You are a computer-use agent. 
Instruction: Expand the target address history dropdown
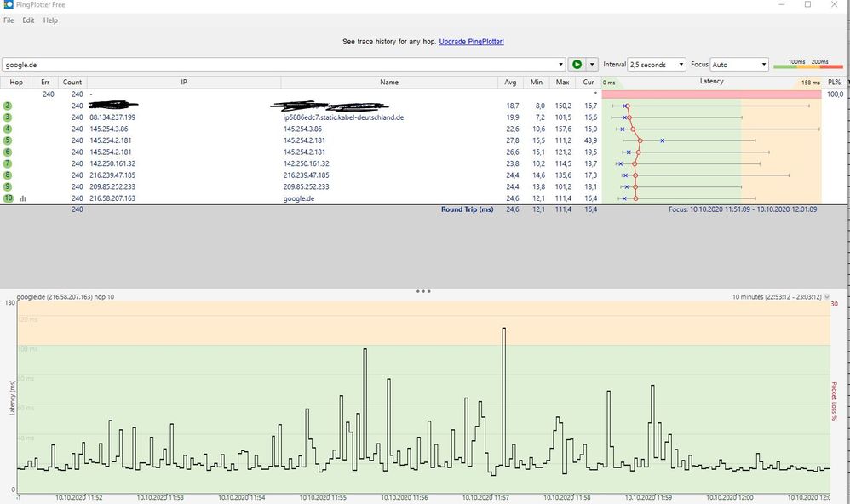560,65
